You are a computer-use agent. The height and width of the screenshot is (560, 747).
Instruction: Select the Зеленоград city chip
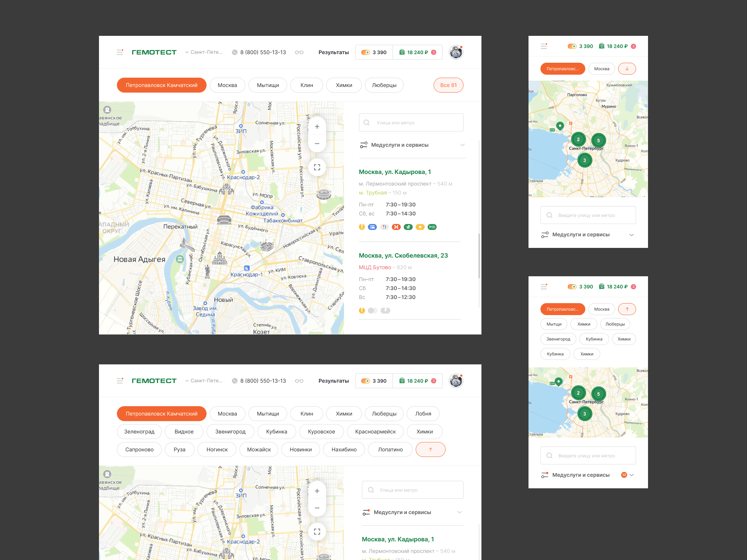tap(139, 432)
